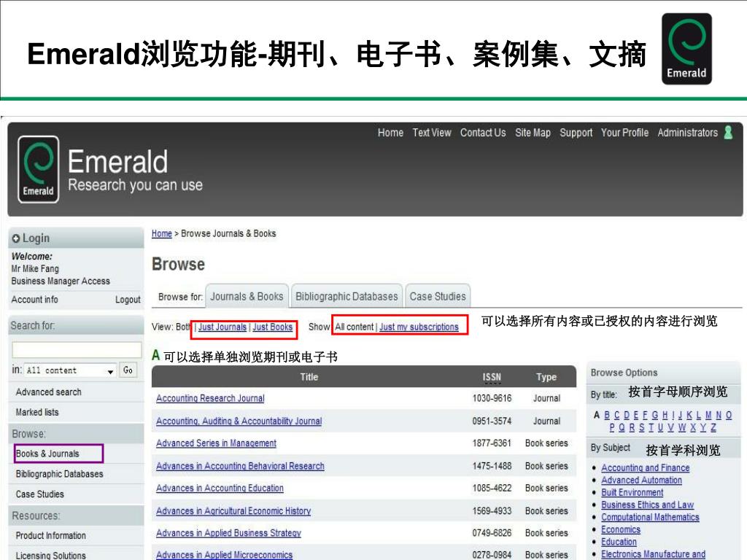Open Computational Mathematics subject
747x560 pixels.
[650, 518]
